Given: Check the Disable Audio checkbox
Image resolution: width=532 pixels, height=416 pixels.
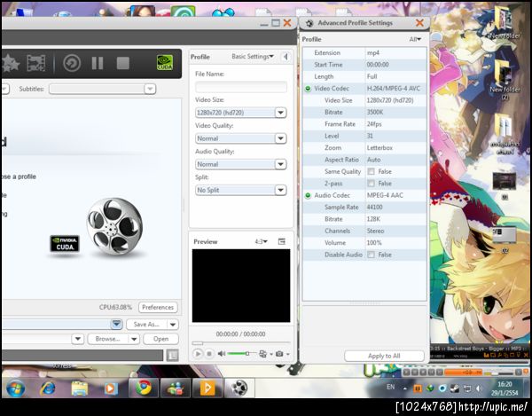Looking at the screenshot, I should [x=372, y=255].
